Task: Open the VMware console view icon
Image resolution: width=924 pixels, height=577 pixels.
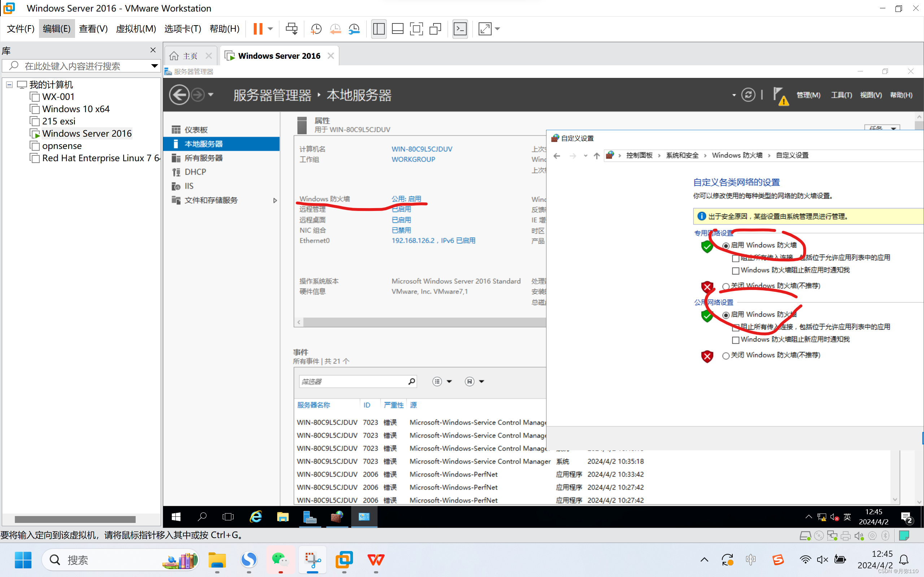Action: tap(460, 28)
